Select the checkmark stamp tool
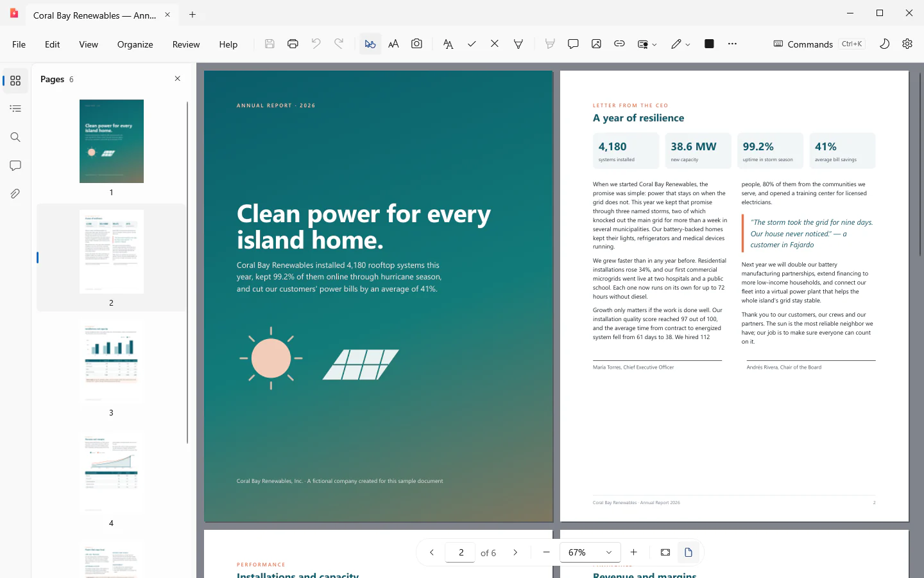 point(472,44)
